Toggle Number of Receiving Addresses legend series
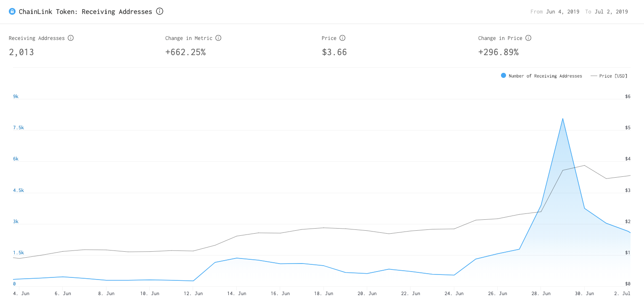The height and width of the screenshot is (301, 644). (541, 76)
